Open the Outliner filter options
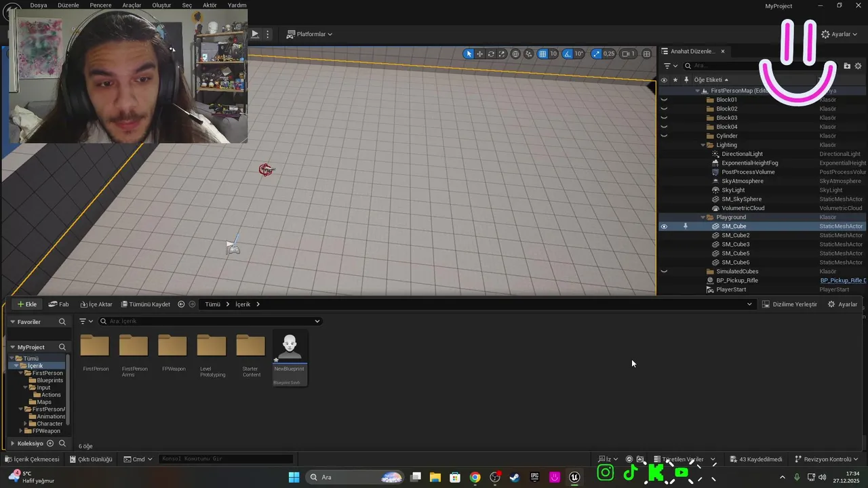Screen dimensions: 868x488 [x=670, y=66]
